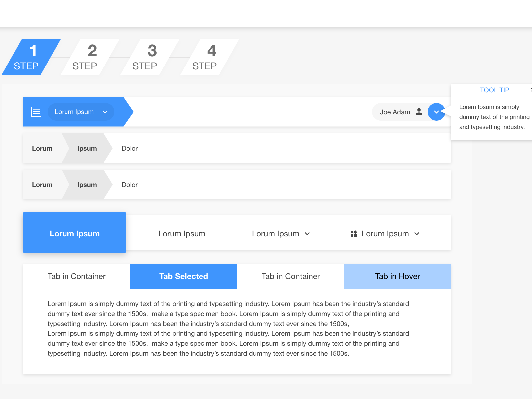Viewport: 532px width, 399px height.
Task: Expand the Lorum Ipsum dropdown in blue header
Action: [105, 112]
